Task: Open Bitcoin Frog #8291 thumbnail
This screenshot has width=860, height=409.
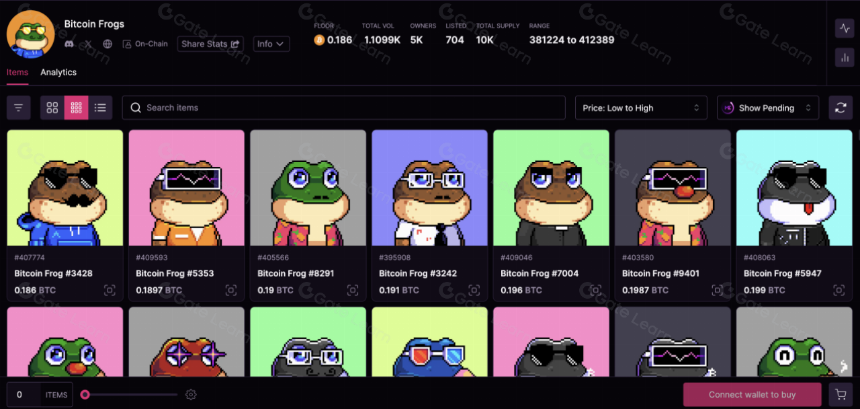Action: pyautogui.click(x=308, y=188)
